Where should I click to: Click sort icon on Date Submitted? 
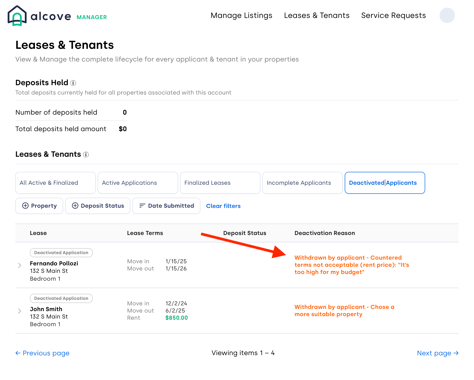(142, 206)
